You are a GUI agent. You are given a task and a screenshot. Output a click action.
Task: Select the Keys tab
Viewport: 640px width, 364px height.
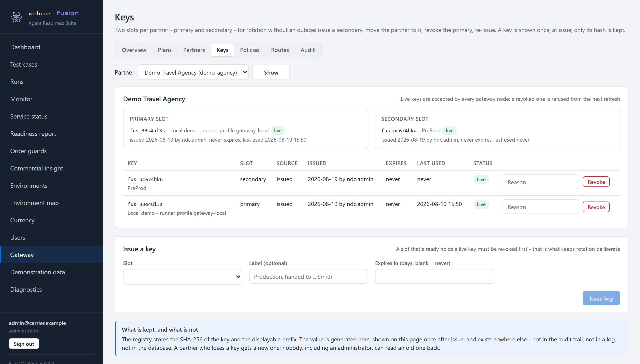[x=222, y=50]
